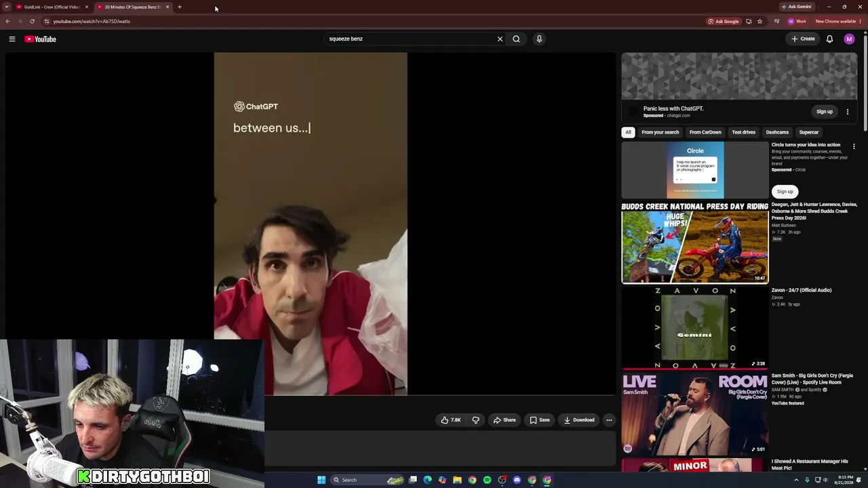Open YouTube notifications bell
The width and height of the screenshot is (868, 488).
pos(829,39)
